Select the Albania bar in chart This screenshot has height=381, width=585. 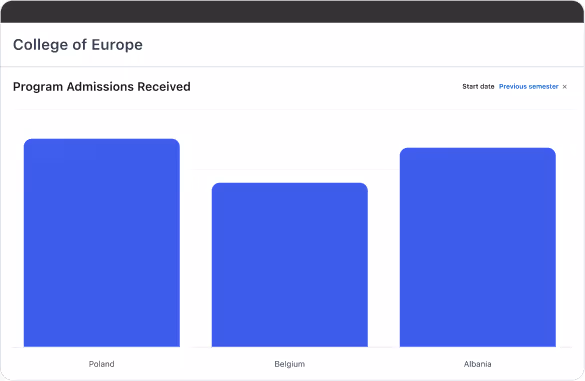tap(478, 247)
